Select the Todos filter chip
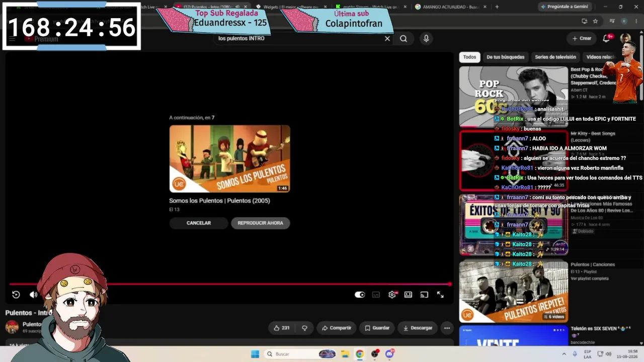Viewport: 644px width, 362px height. [469, 57]
